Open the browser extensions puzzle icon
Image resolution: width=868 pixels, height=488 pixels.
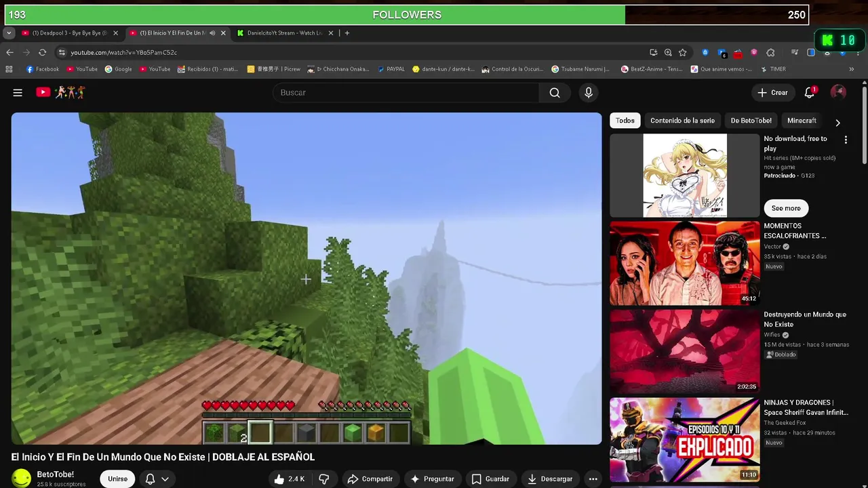click(770, 52)
